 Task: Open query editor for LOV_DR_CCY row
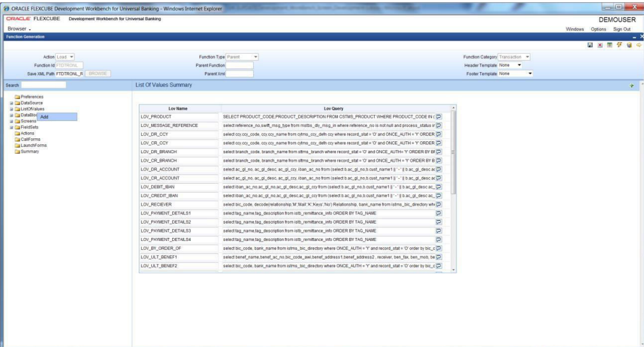tap(438, 134)
